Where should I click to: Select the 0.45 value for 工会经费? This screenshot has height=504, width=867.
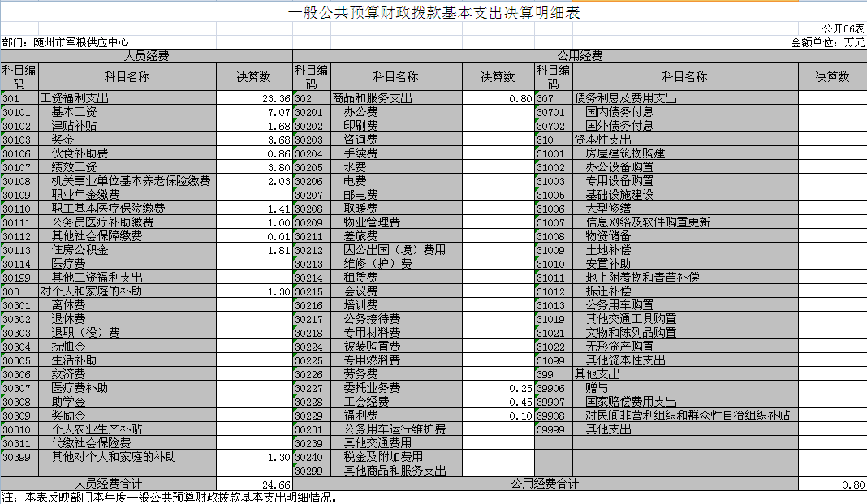[x=498, y=403]
